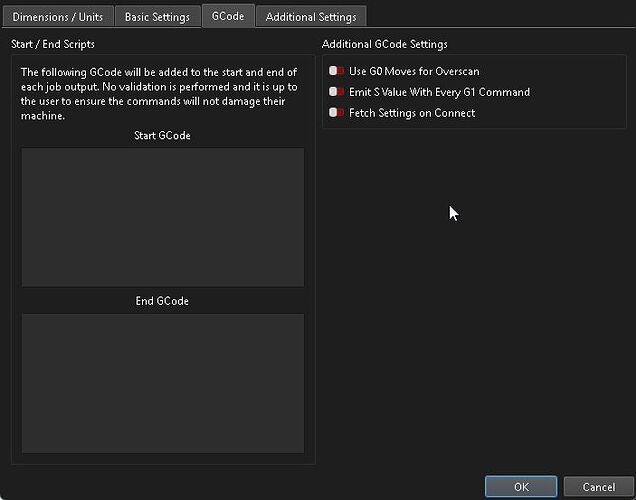Click the 'Fetch Settings on Connect' label text

point(412,113)
